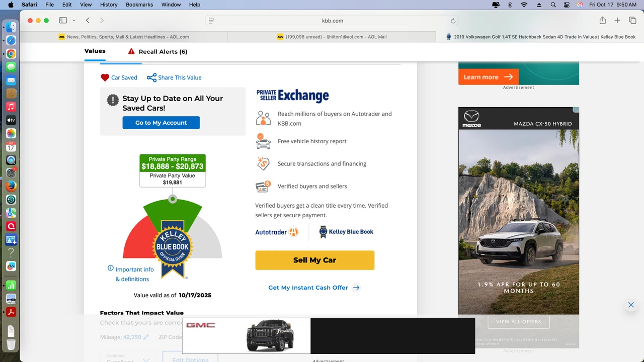Open the tab group dropdown chevron

click(x=74, y=21)
